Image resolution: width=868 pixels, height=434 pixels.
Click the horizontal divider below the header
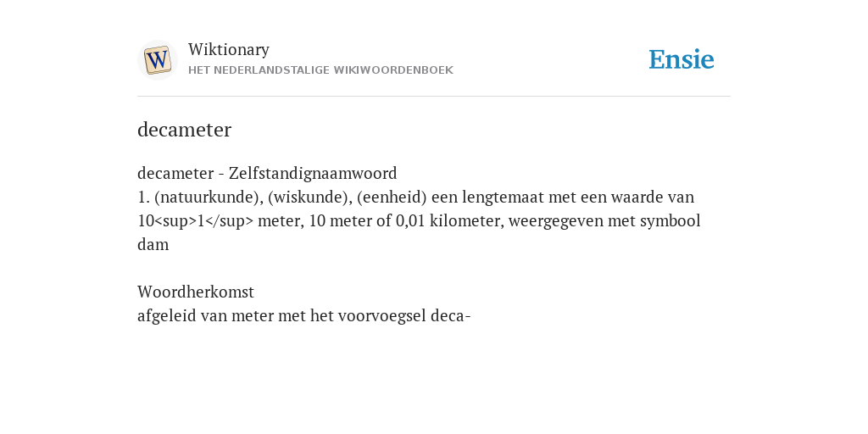(x=434, y=97)
